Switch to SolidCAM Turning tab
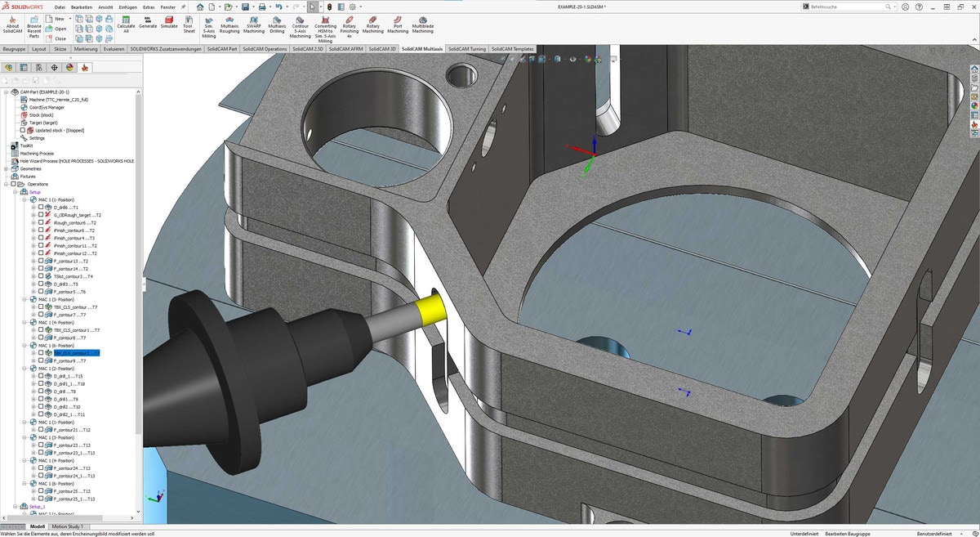The width and height of the screenshot is (980, 537). point(467,49)
